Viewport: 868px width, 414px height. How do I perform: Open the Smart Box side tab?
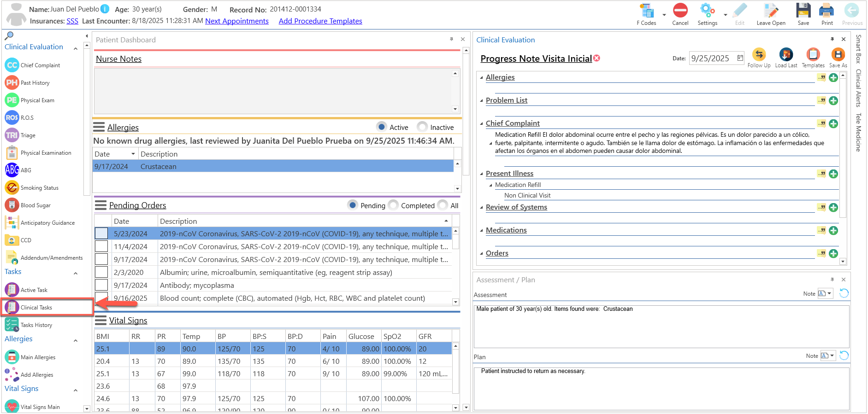coord(858,49)
